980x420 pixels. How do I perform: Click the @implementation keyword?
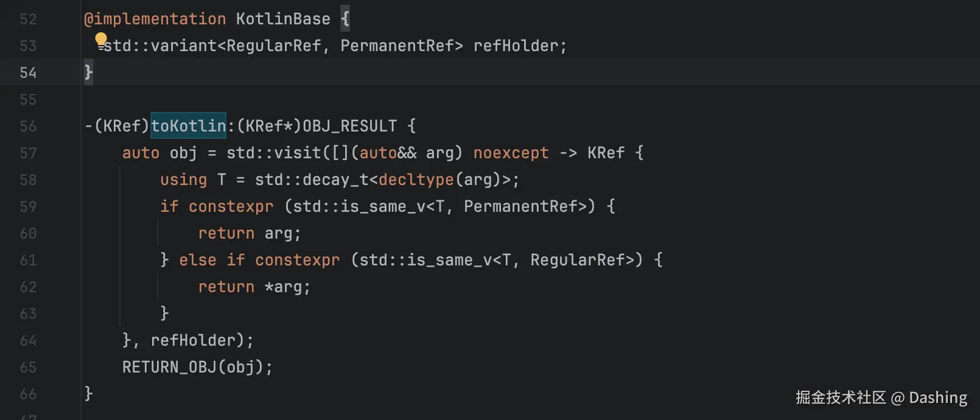[x=155, y=19]
